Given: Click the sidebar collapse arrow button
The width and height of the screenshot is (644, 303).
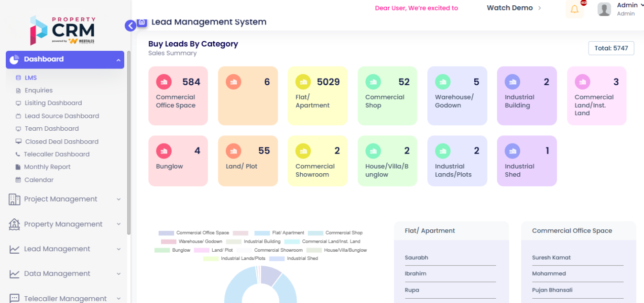Looking at the screenshot, I should click(x=131, y=26).
